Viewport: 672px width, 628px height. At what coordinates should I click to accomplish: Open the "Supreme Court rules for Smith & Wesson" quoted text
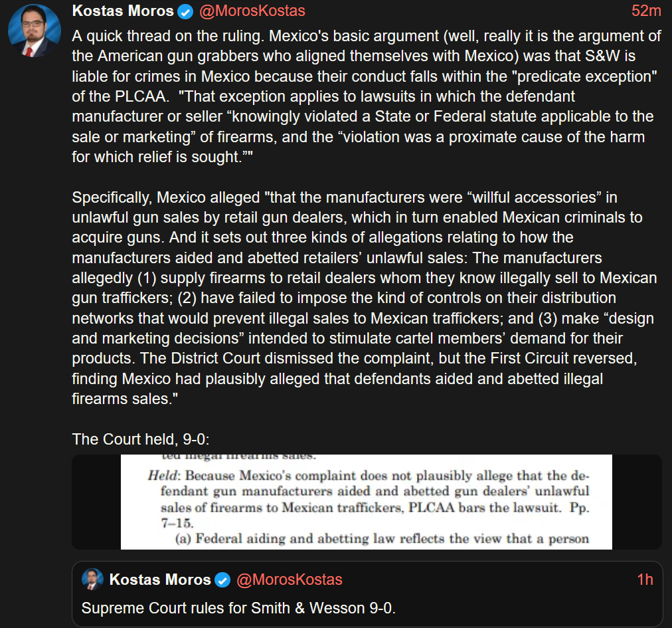pyautogui.click(x=238, y=608)
